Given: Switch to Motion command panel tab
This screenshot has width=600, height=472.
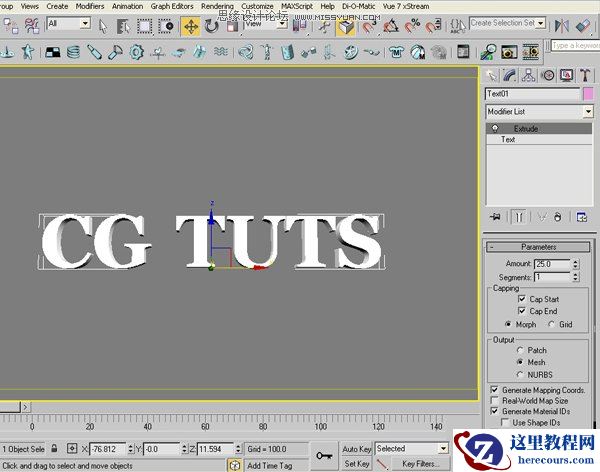Looking at the screenshot, I should 548,75.
